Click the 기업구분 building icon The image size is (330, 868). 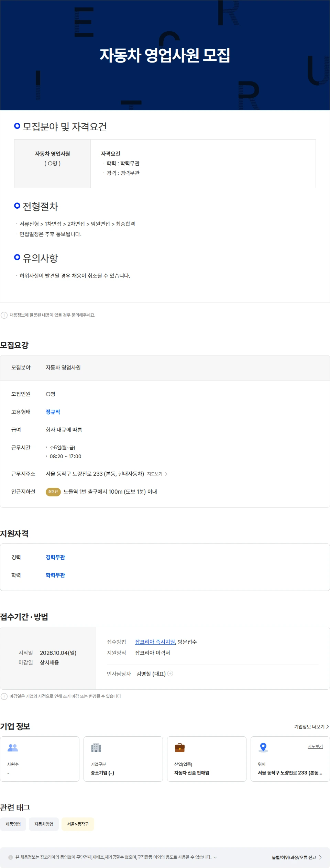[96, 748]
